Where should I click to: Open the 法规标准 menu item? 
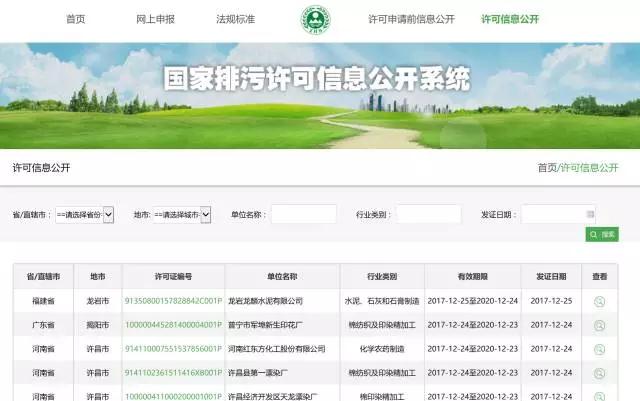[x=235, y=20]
